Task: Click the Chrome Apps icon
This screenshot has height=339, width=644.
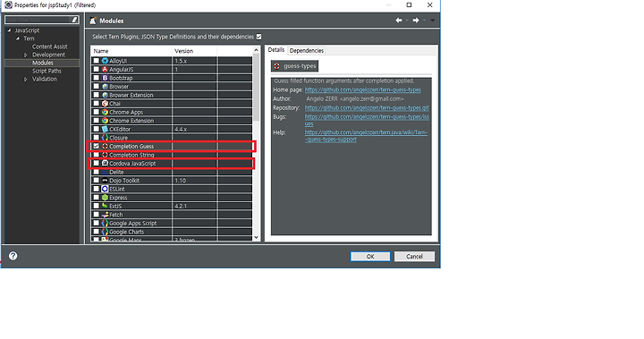Action: 105,112
